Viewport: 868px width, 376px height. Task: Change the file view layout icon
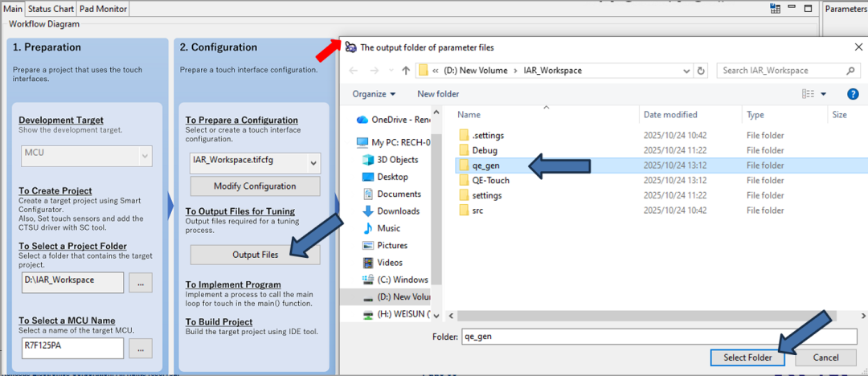tap(808, 94)
